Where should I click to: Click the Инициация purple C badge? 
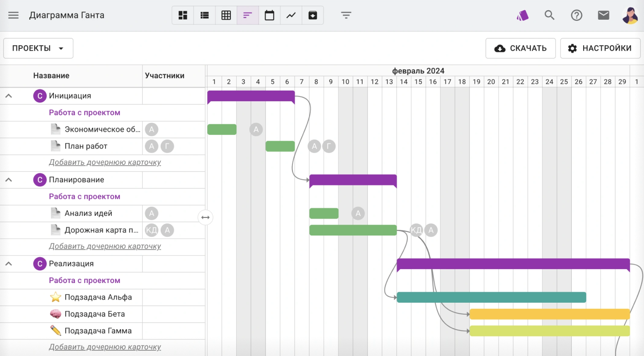[40, 96]
